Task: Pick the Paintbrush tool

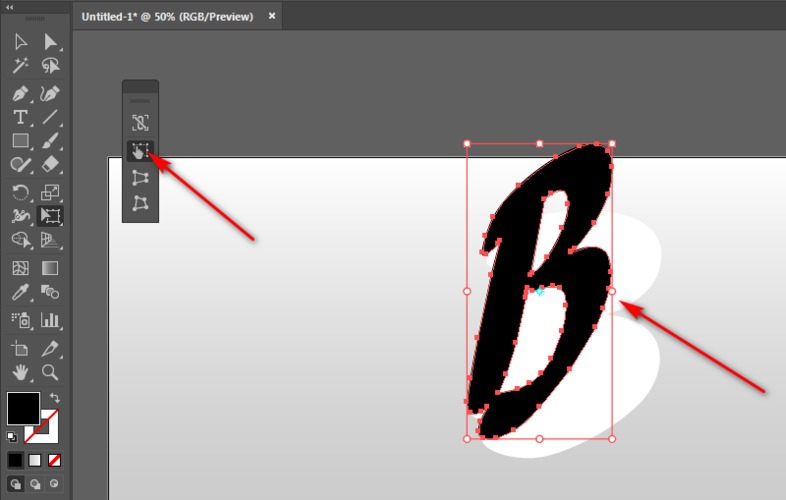Action: pos(50,141)
